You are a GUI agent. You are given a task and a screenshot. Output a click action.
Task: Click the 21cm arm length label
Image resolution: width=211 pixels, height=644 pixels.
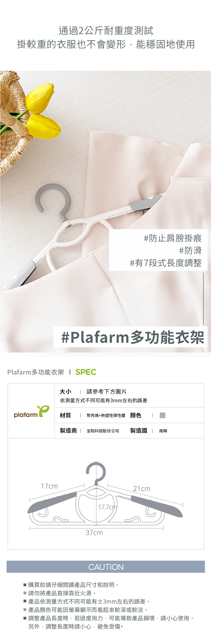142,489
